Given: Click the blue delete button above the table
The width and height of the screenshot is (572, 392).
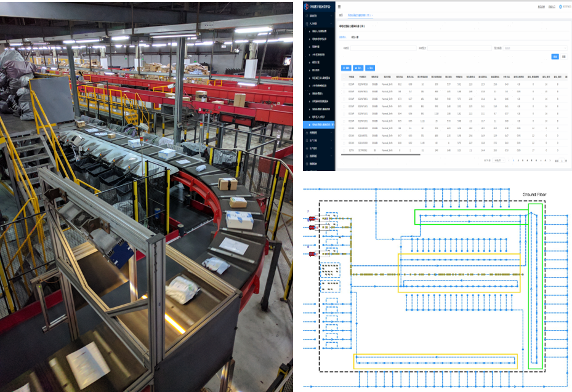Looking at the screenshot, I should [346, 68].
